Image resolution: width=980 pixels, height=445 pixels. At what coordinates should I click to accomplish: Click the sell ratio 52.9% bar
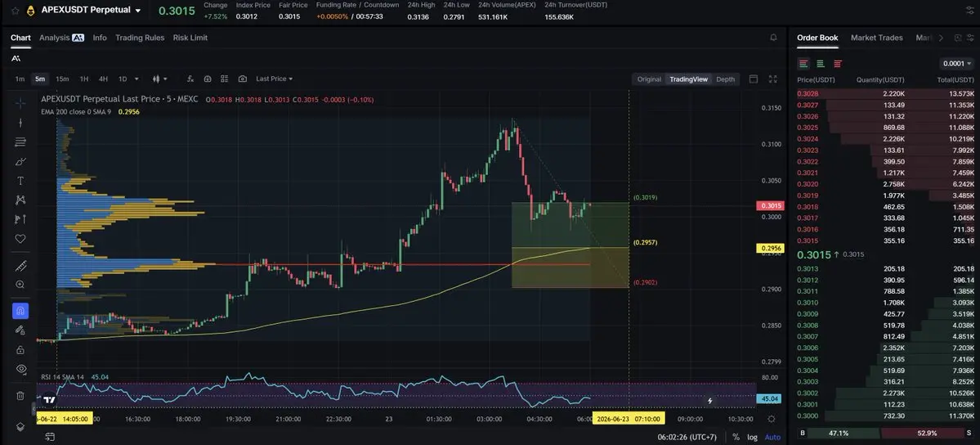pos(921,433)
